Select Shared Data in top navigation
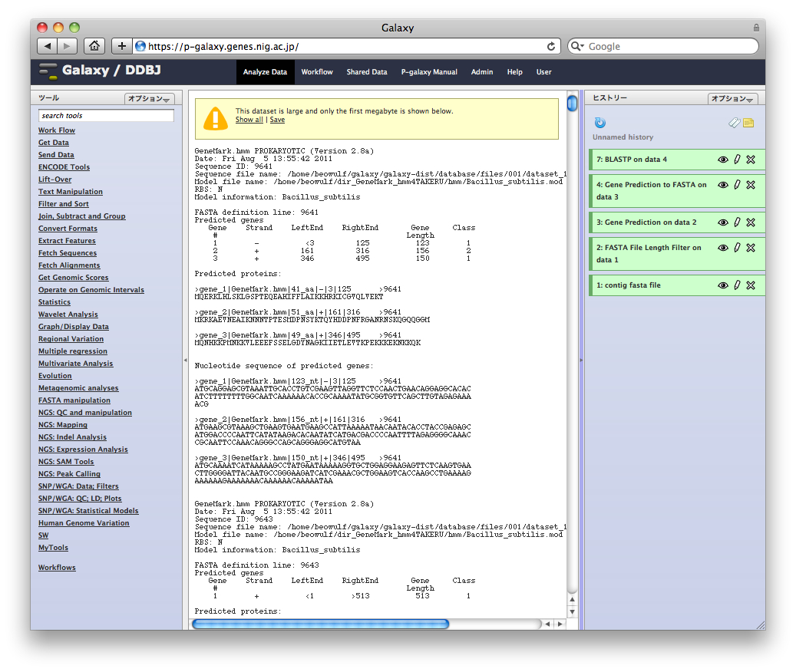796x672 pixels. tap(366, 72)
